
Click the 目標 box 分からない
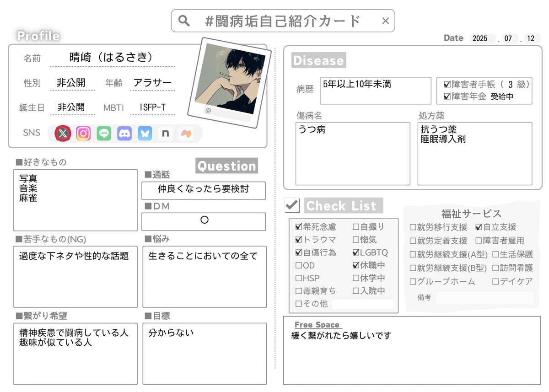(205, 354)
